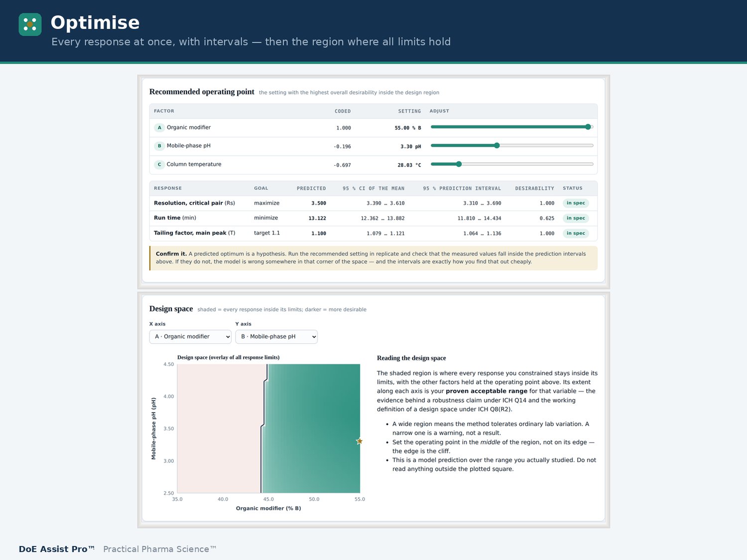Click the factor A badge icon

159,128
